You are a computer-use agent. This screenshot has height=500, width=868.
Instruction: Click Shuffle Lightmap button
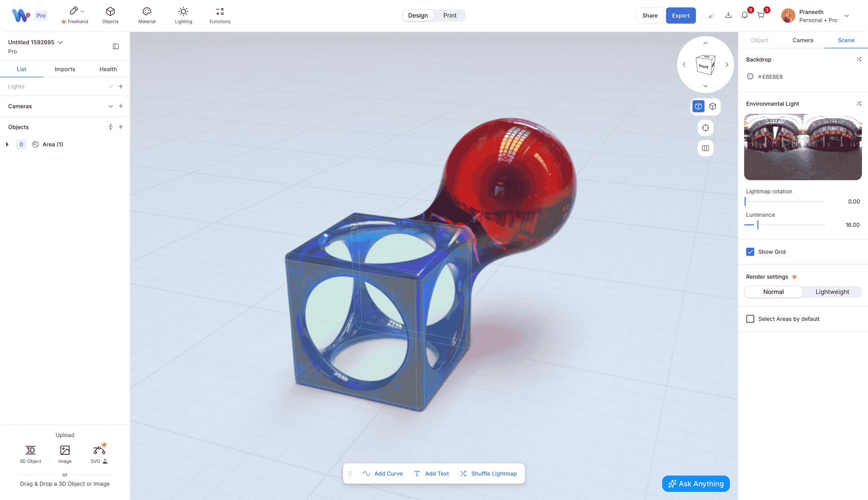click(488, 474)
